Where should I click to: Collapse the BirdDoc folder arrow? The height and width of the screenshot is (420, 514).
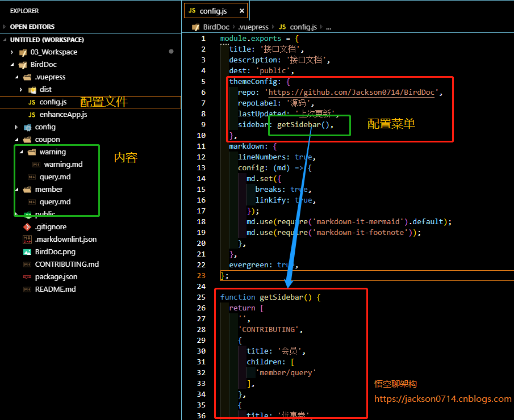[12, 65]
